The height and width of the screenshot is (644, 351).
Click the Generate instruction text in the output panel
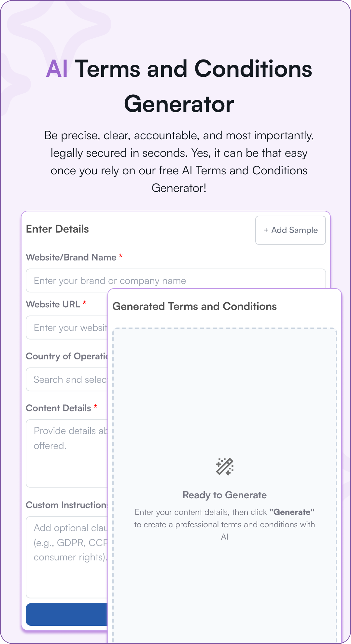click(225, 524)
